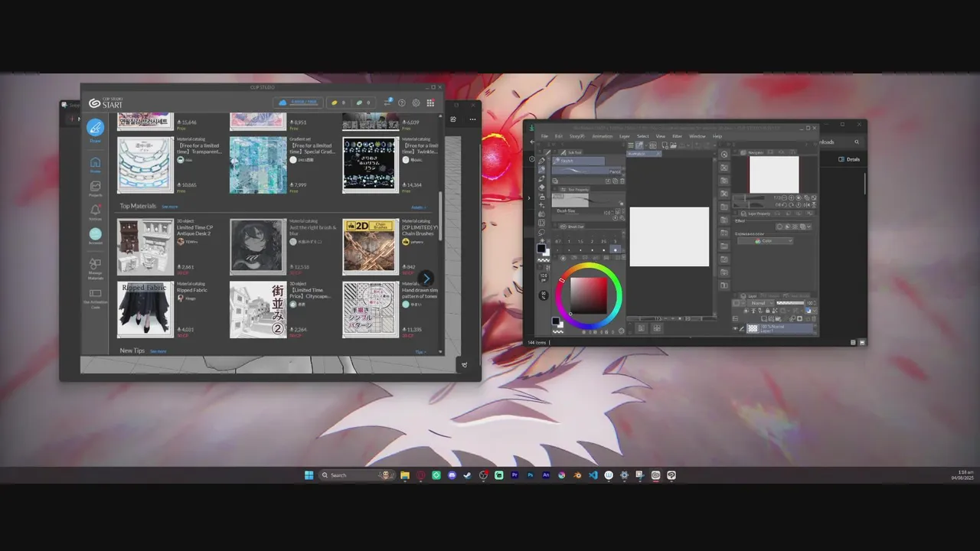This screenshot has width=980, height=551.
Task: Select the Pen tool in Paint toolbar
Action: pos(542,161)
